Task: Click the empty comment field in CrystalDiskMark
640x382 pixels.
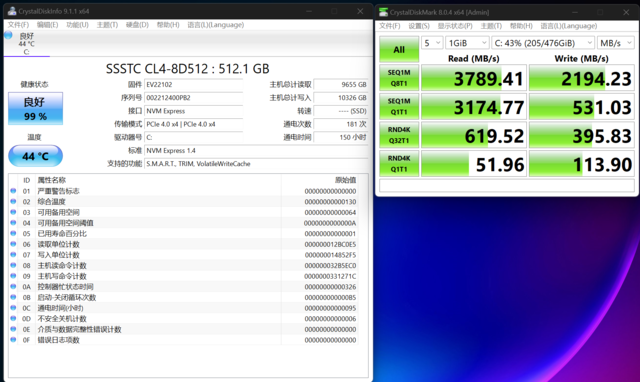Action: (x=507, y=186)
